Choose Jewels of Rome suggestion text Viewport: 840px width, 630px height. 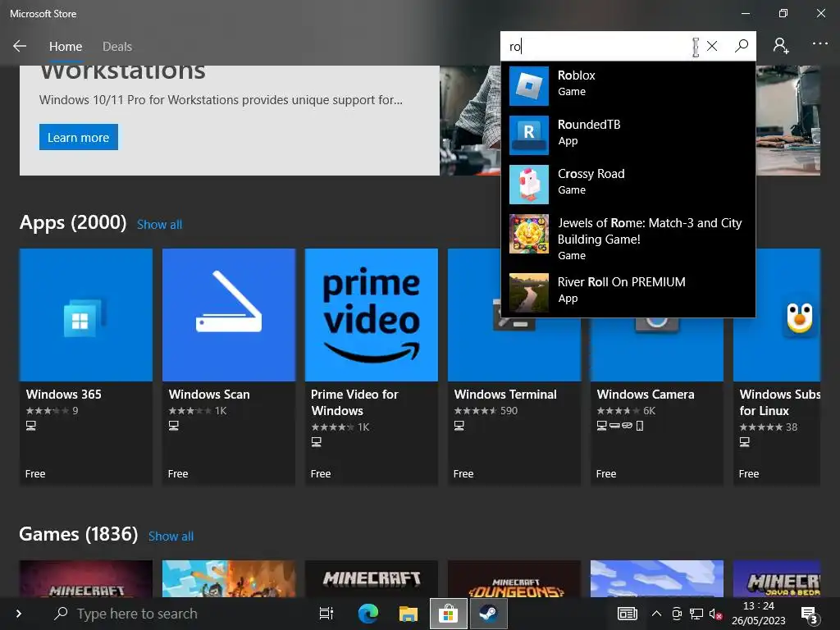[x=650, y=239]
